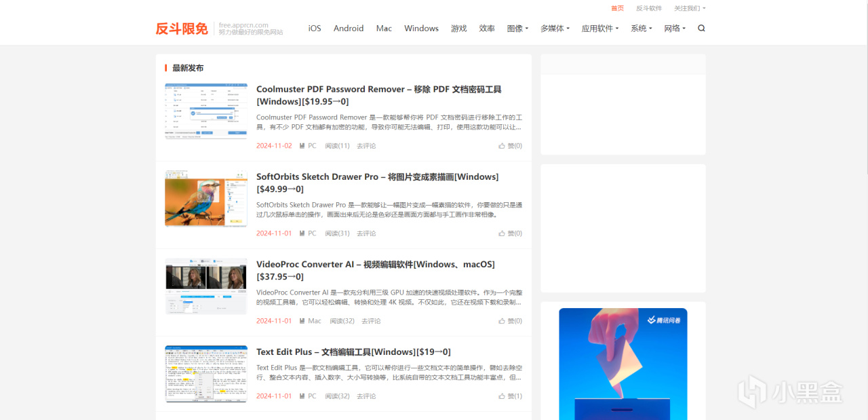Like the Coolmuster PDF Password Remover post
Image resolution: width=868 pixels, height=420 pixels.
pyautogui.click(x=510, y=146)
